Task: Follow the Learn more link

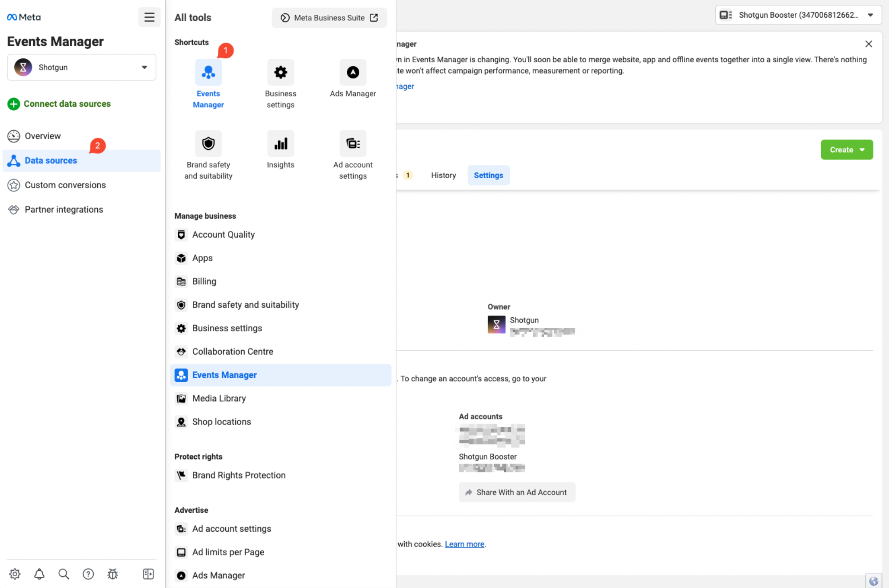Action: (464, 544)
